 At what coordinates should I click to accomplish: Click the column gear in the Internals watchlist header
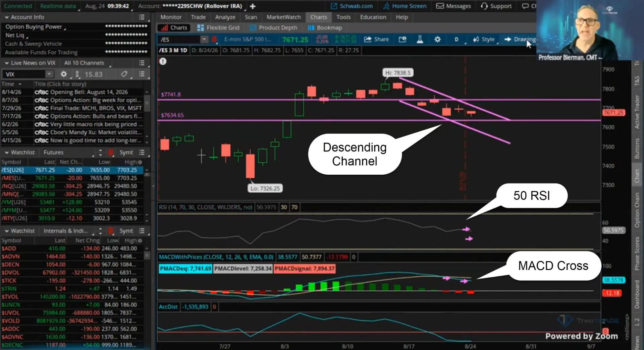click(140, 240)
